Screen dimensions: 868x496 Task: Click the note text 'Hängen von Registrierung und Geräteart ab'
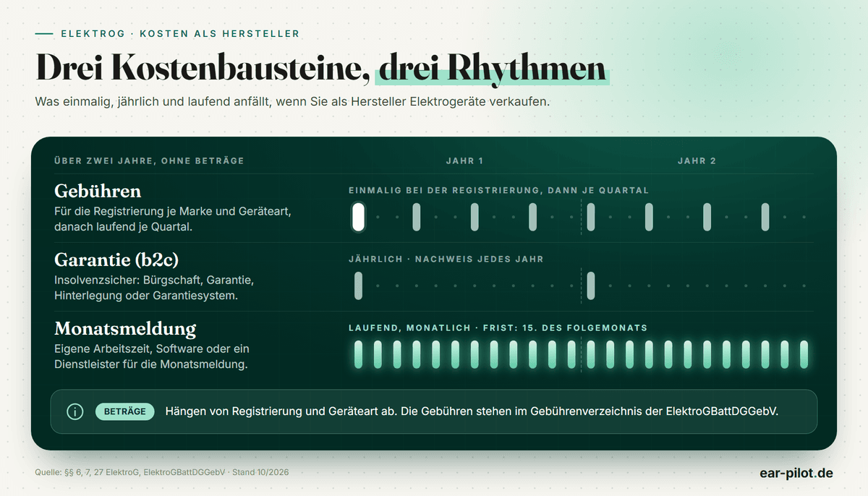(472, 412)
